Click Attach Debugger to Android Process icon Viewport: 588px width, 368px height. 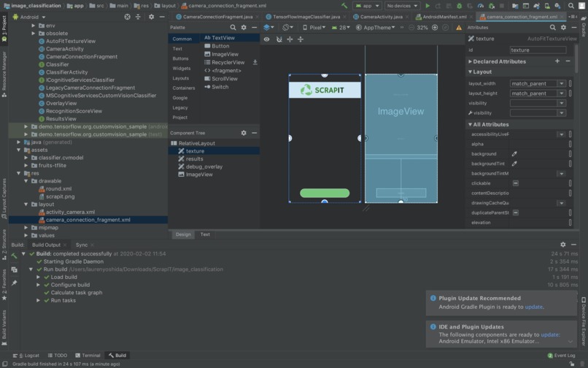(x=492, y=6)
